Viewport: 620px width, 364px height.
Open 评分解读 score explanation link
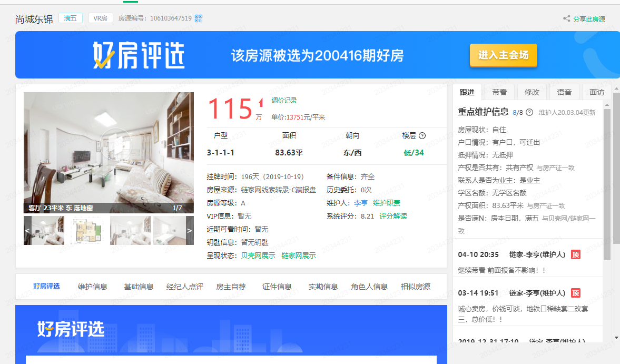[393, 216]
